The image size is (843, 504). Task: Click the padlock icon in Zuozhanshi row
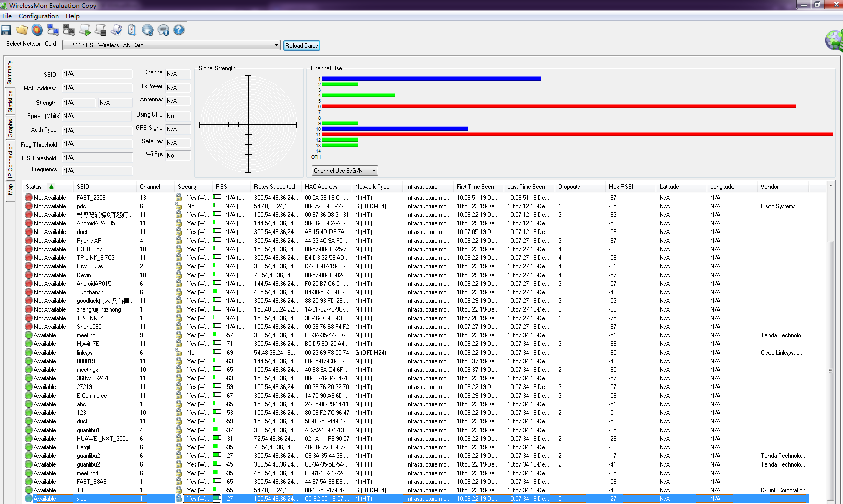point(178,292)
